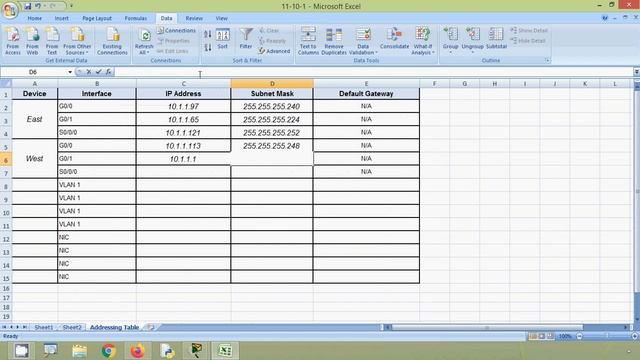This screenshot has height=360, width=640.
Task: Open Firefox from the taskbar
Action: tap(138, 351)
